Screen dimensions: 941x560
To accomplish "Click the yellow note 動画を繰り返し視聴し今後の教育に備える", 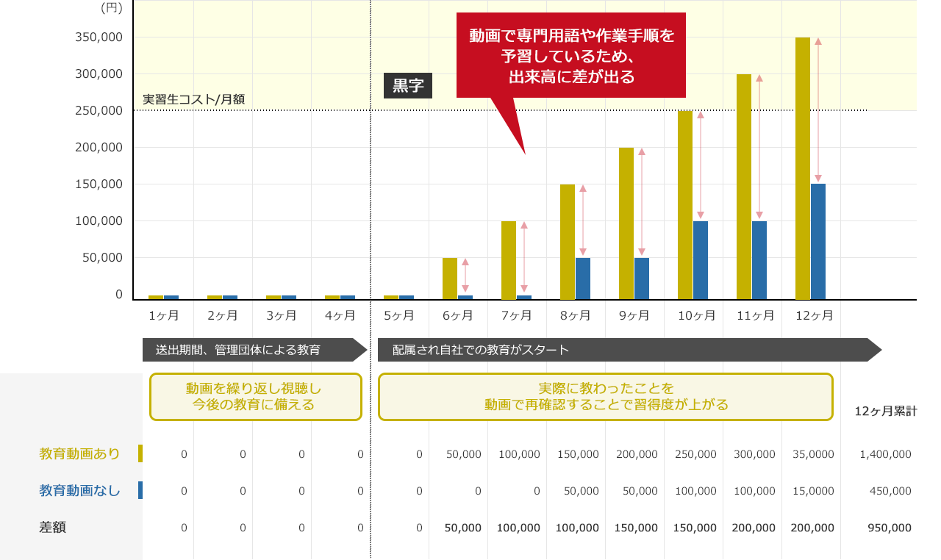I will (255, 397).
